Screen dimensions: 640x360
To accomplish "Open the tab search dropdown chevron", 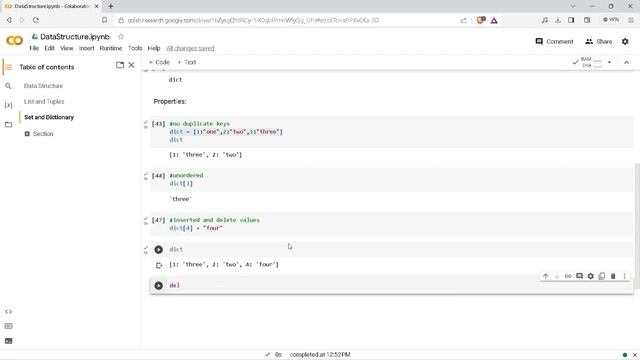I will click(x=573, y=6).
